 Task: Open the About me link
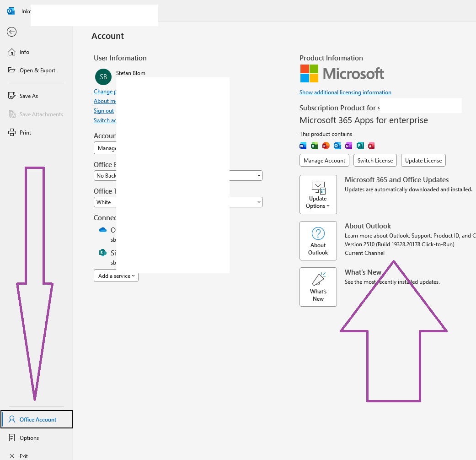point(105,101)
